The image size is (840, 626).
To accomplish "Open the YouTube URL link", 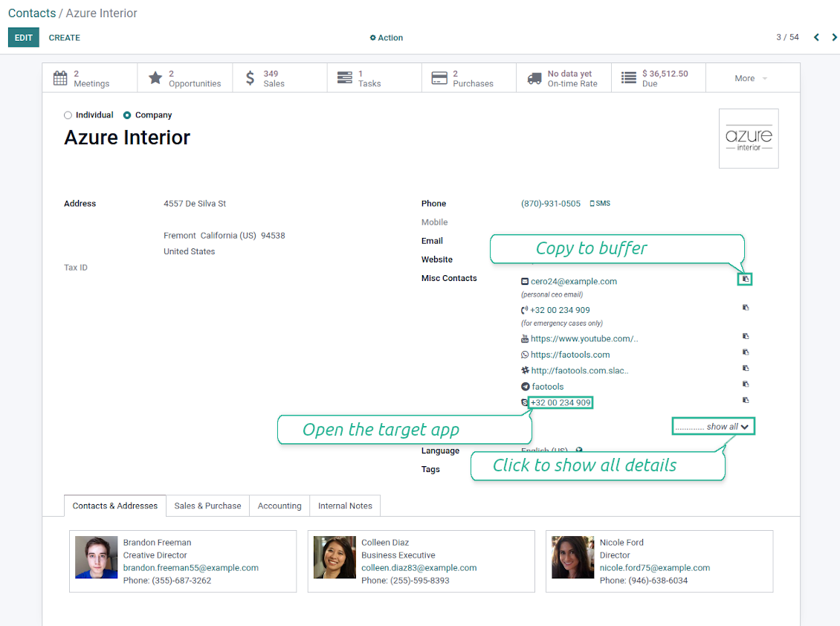I will coord(584,339).
